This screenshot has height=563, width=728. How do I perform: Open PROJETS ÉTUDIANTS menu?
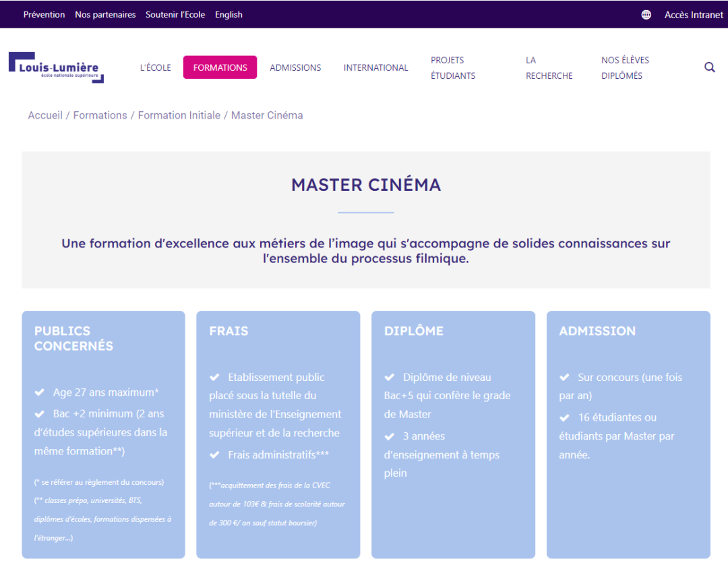453,68
